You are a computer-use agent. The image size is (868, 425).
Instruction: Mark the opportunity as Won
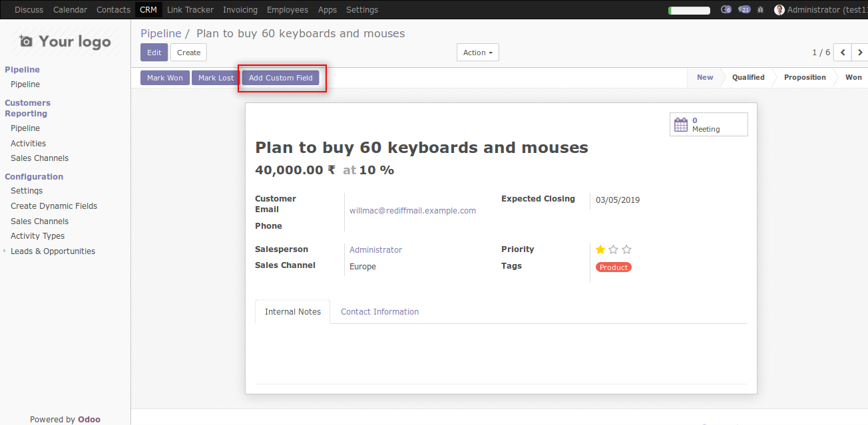165,78
